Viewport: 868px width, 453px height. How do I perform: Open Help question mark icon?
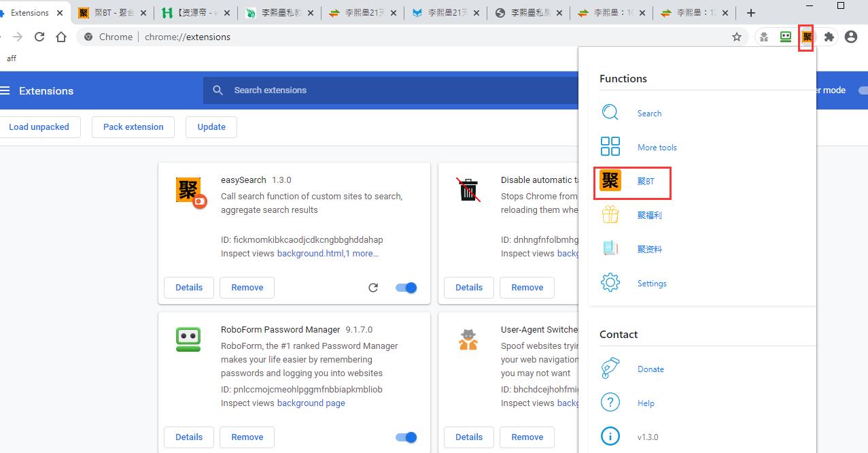tap(610, 403)
